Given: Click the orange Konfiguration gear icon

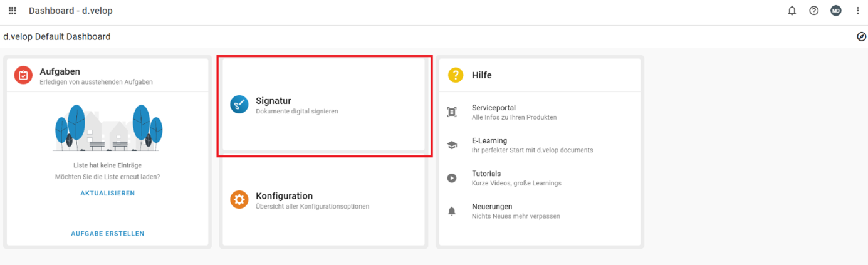Looking at the screenshot, I should [239, 200].
